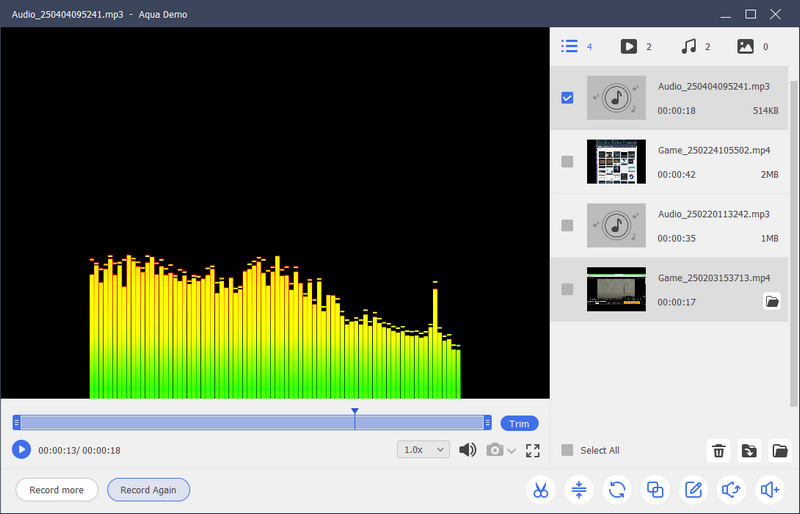This screenshot has width=800, height=514.
Task: Open the audio extract tool
Action: pyautogui.click(x=731, y=490)
